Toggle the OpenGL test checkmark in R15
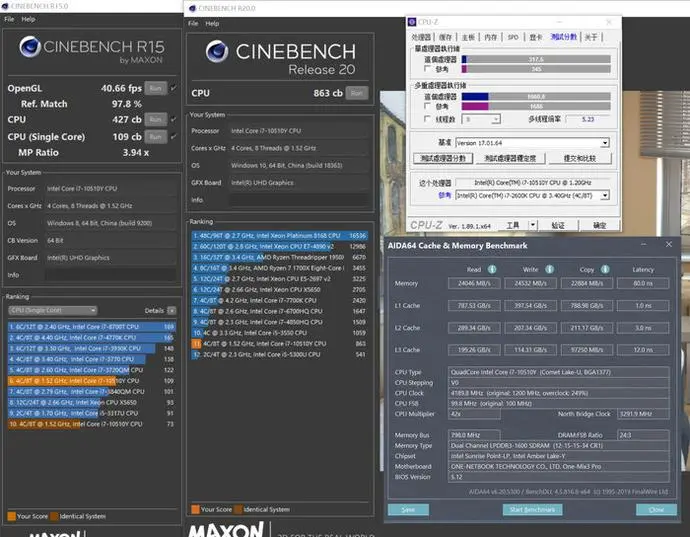Image resolution: width=690 pixels, height=537 pixels. pos(173,88)
